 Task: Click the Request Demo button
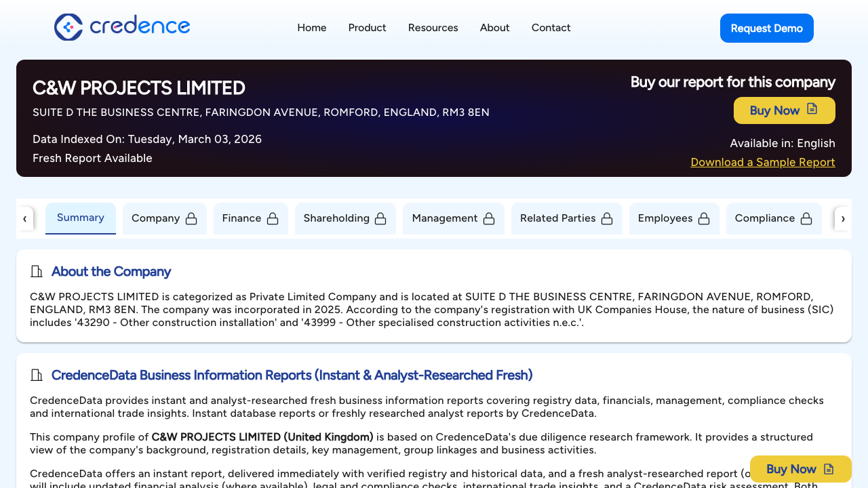pos(766,28)
